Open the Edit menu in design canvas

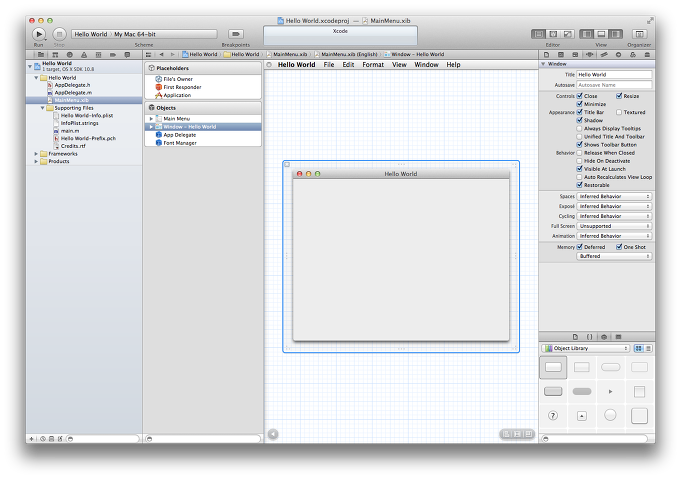click(x=348, y=65)
